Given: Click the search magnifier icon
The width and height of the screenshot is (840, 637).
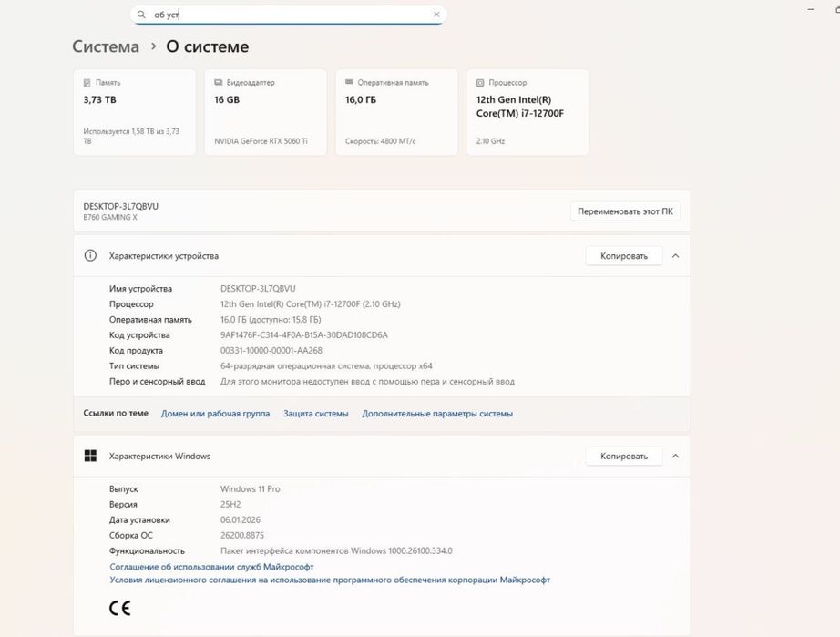Looking at the screenshot, I should point(141,15).
